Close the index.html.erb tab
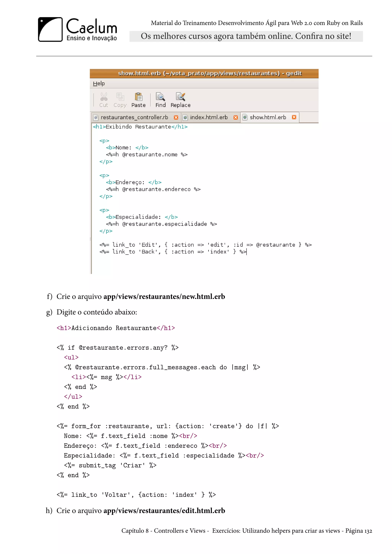Image resolution: width=392 pixels, height=554 pixels. pyautogui.click(x=236, y=117)
